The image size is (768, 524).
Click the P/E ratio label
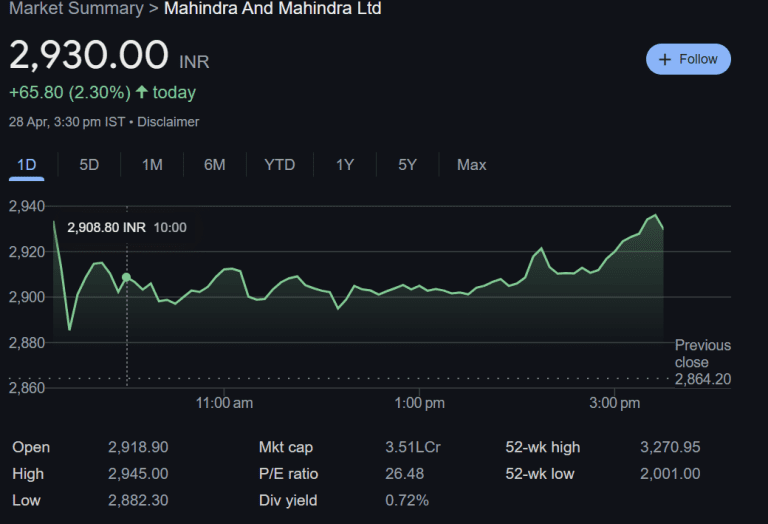288,474
